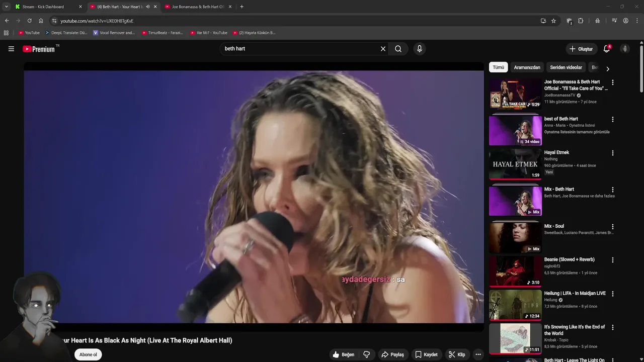
Task: Open the tab search dropdown arrow
Action: coord(6,7)
